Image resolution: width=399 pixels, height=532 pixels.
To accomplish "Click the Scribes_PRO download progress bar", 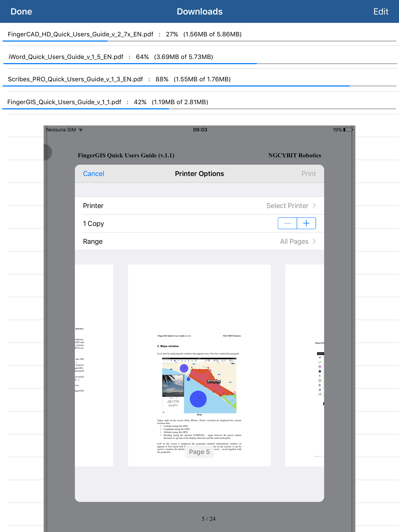I will [199, 86].
